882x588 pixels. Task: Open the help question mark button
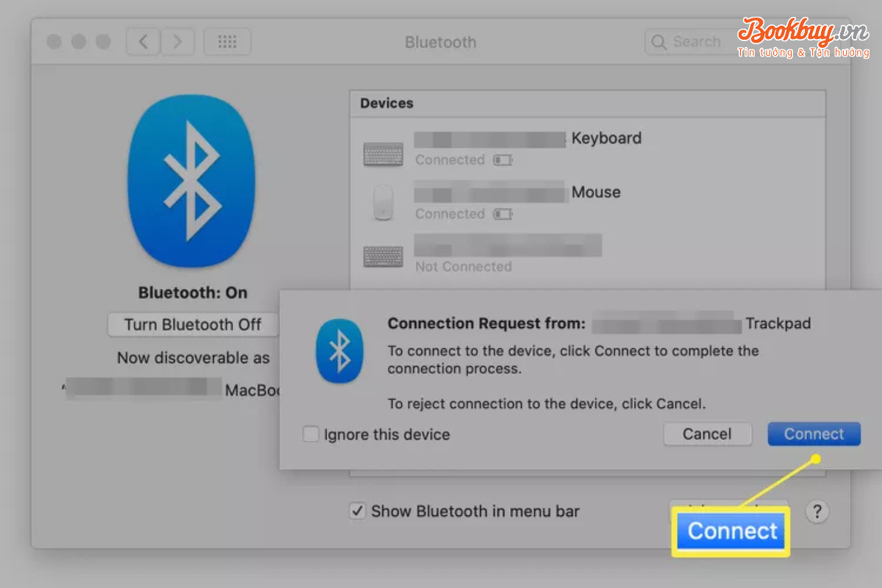pos(817,512)
